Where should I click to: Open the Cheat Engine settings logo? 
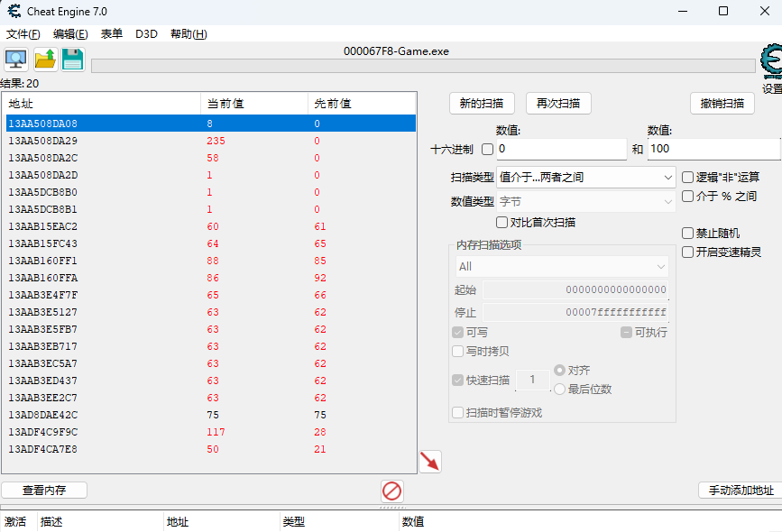coord(771,61)
